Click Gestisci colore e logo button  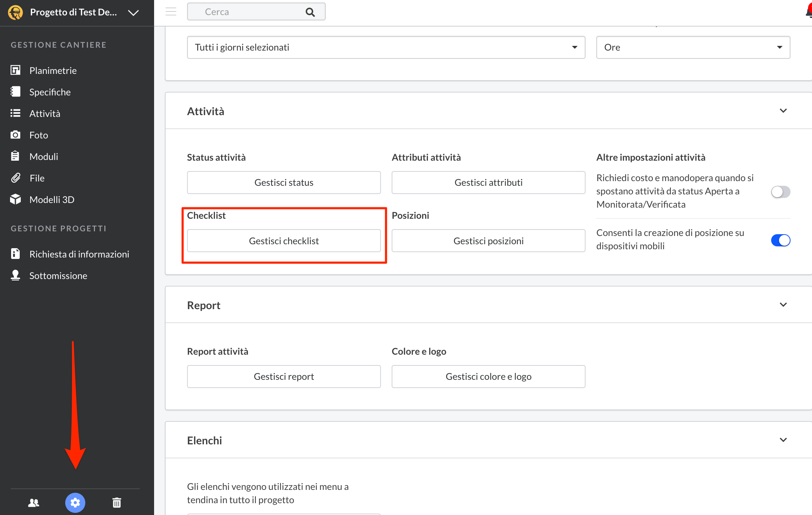tap(488, 377)
